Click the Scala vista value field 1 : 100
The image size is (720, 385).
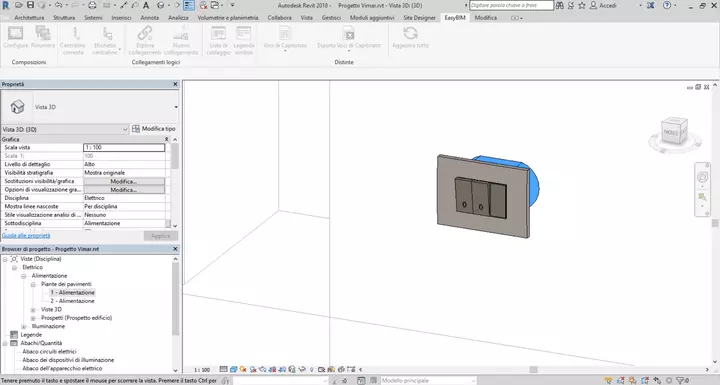(x=124, y=147)
